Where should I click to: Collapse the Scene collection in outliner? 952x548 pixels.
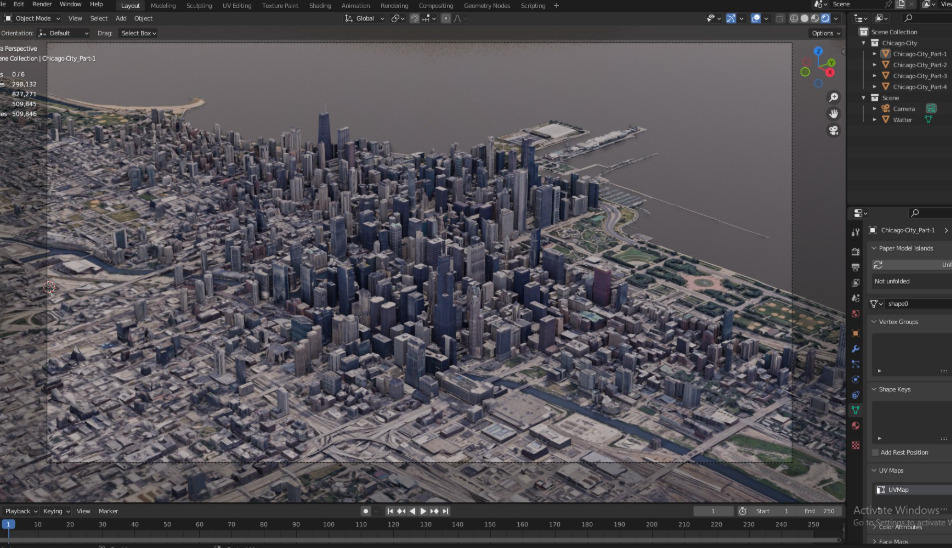(864, 98)
